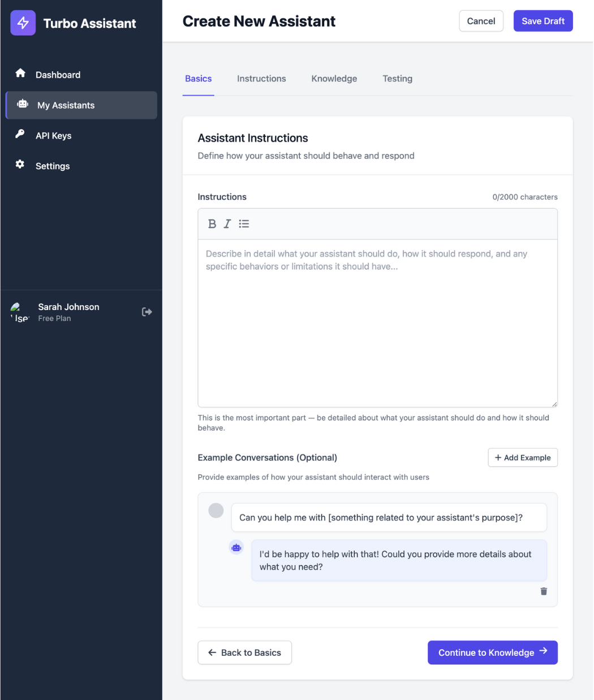
Task: Toggle italic formatting in the editor toolbar
Action: [x=227, y=224]
